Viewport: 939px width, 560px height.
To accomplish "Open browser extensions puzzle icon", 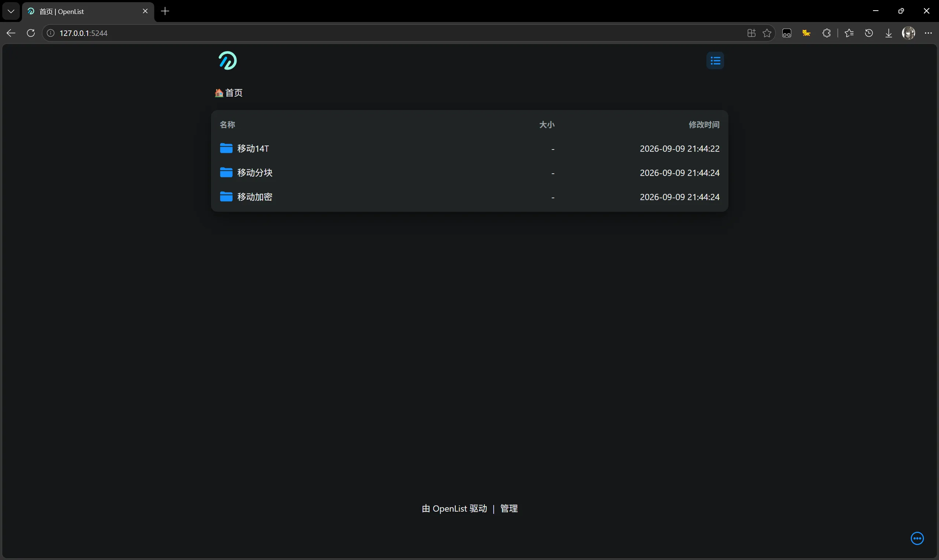I will tap(826, 33).
